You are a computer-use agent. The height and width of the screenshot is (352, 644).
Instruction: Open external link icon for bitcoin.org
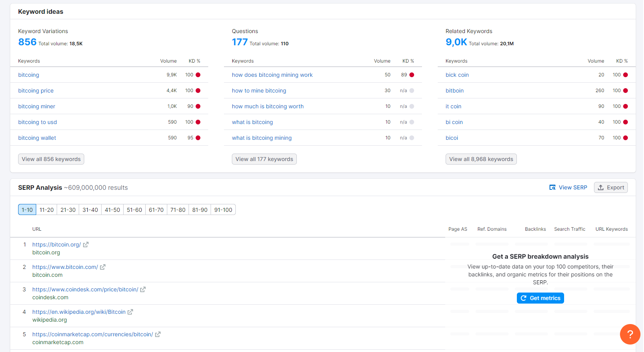86,245
